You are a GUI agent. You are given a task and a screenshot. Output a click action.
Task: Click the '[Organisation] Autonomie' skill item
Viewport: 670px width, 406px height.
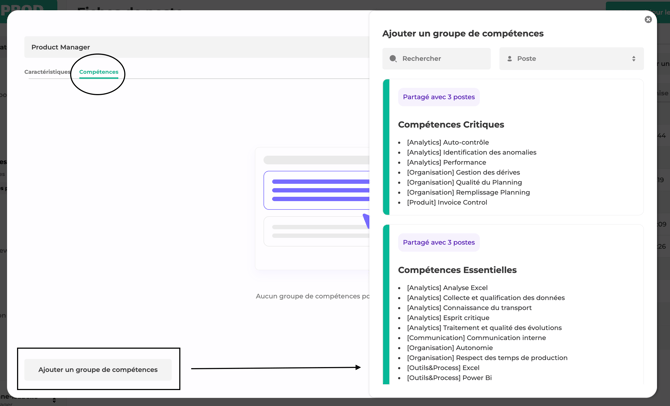tap(449, 348)
